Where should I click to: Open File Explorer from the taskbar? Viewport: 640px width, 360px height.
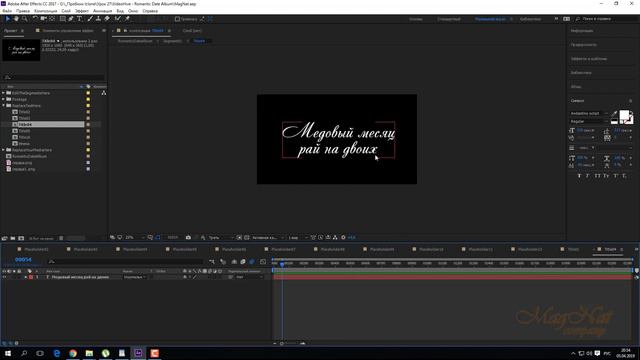89,353
